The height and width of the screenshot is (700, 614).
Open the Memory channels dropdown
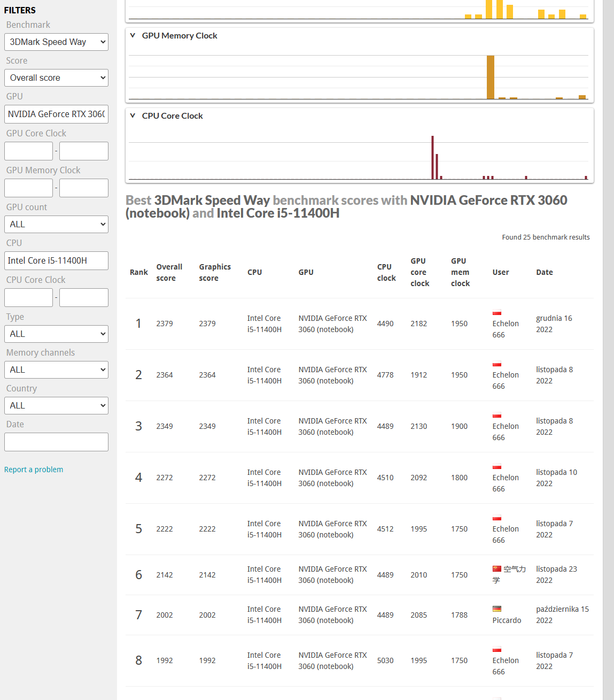(x=56, y=370)
